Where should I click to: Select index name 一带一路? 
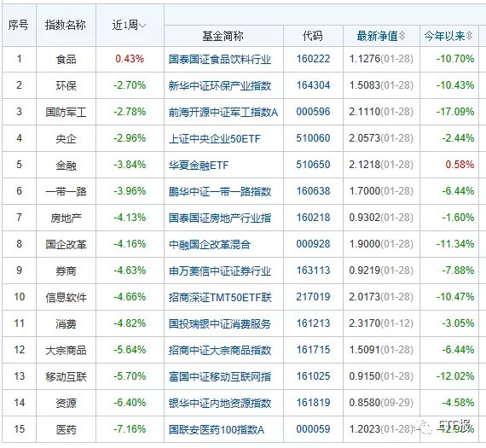[66, 191]
